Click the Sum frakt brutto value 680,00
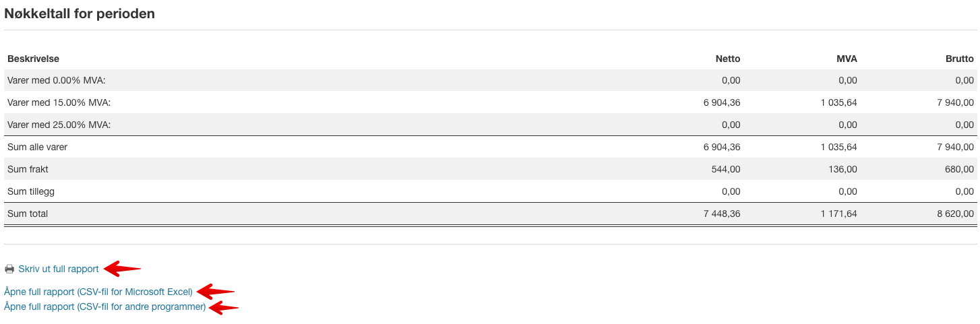This screenshot has height=324, width=980. (x=960, y=169)
